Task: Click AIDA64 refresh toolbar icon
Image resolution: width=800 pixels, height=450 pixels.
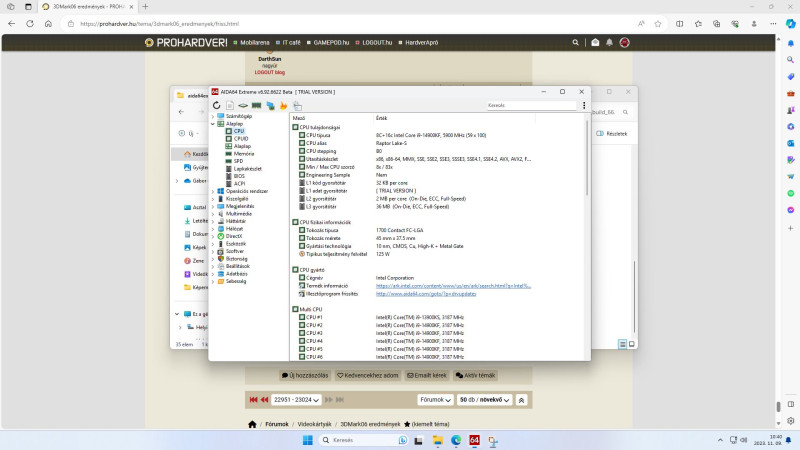Action: (x=216, y=106)
